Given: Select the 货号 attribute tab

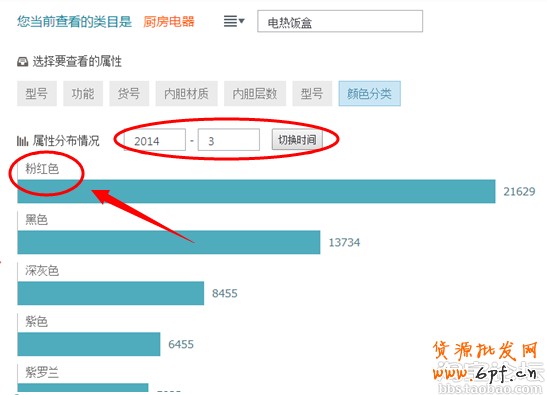Looking at the screenshot, I should click(x=129, y=94).
